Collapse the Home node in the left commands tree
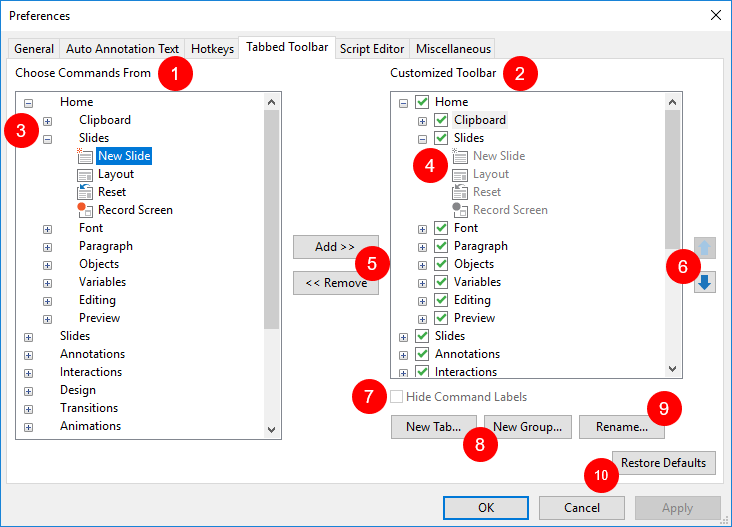The width and height of the screenshot is (732, 527). click(28, 103)
